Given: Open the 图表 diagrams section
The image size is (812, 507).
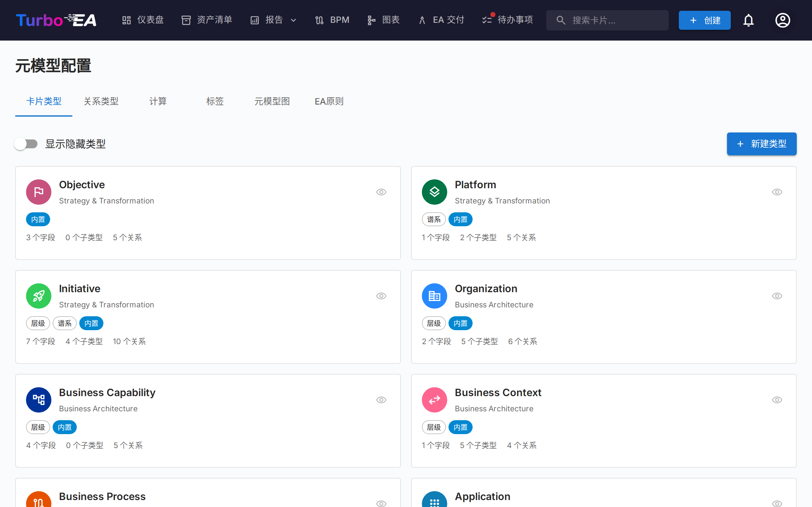Looking at the screenshot, I should tap(383, 20).
